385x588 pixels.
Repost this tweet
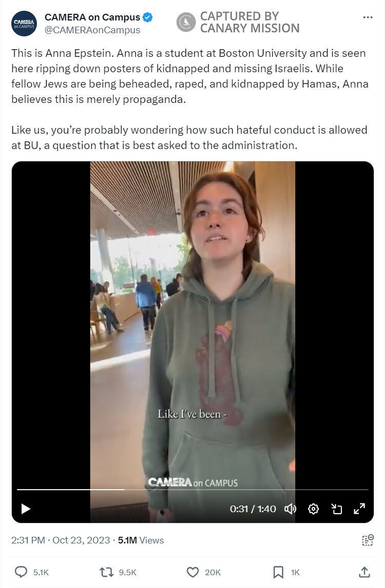coord(107,572)
